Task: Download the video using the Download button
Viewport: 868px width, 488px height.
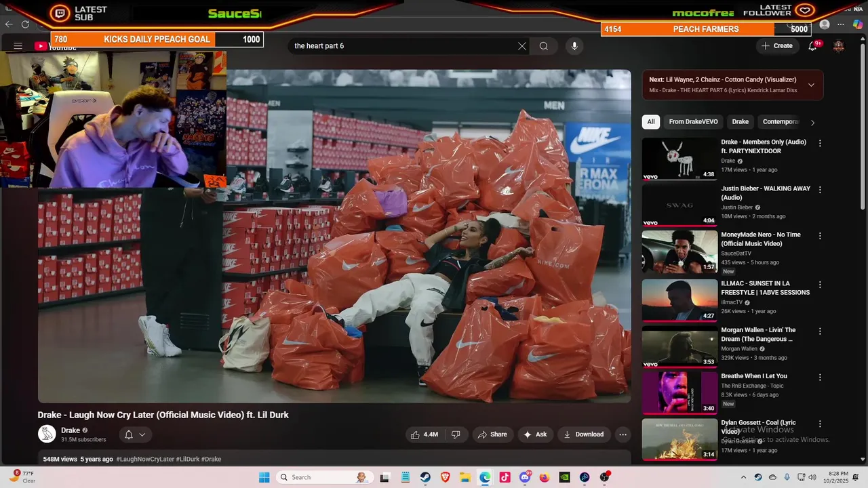Action: tap(583, 434)
